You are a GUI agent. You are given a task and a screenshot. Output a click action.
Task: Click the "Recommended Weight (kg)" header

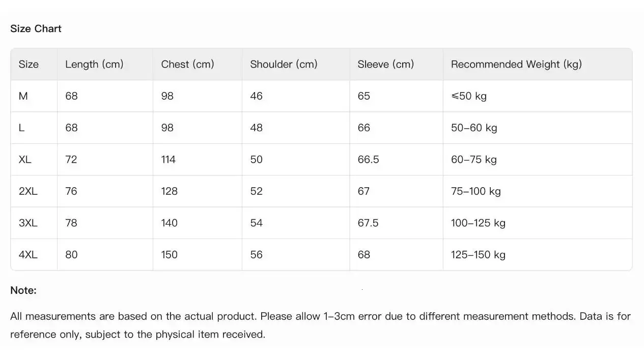pos(516,65)
